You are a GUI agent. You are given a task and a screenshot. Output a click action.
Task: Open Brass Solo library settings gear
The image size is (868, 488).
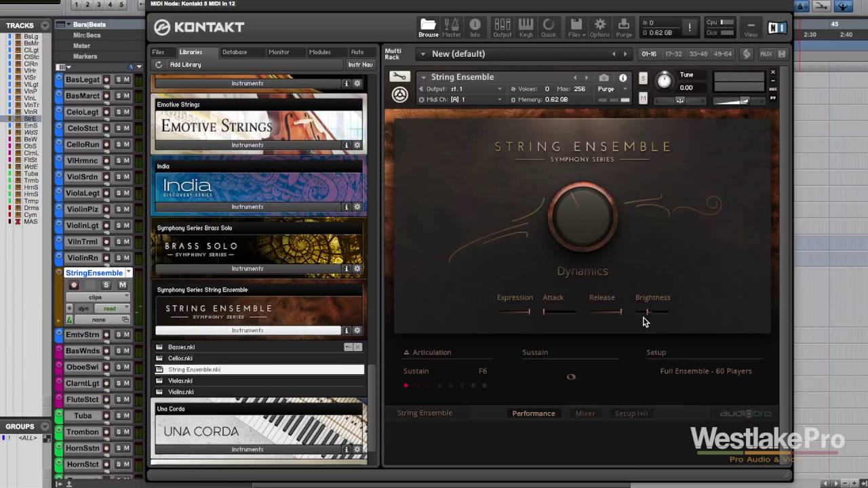point(357,268)
